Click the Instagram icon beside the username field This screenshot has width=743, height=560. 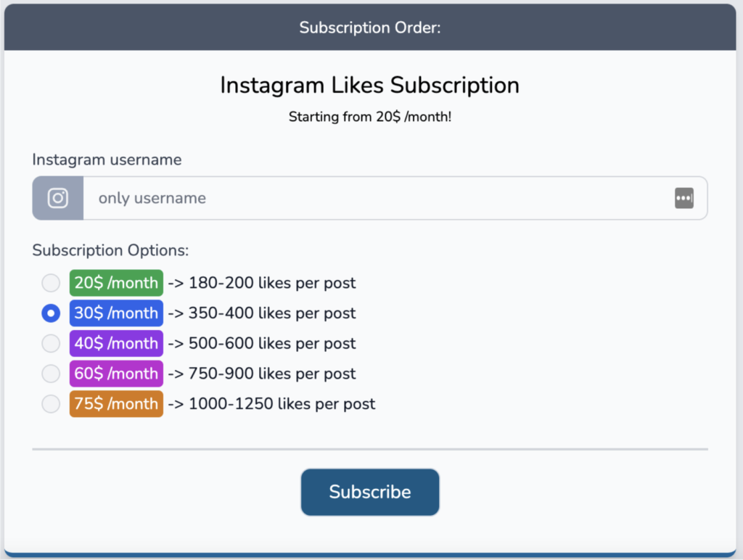(57, 197)
